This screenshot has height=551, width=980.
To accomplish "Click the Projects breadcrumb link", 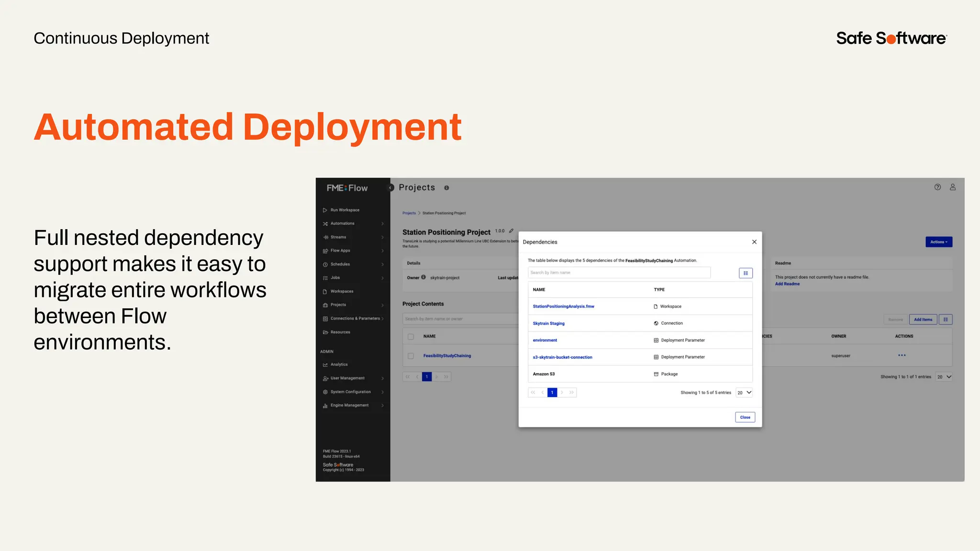I will [x=409, y=213].
